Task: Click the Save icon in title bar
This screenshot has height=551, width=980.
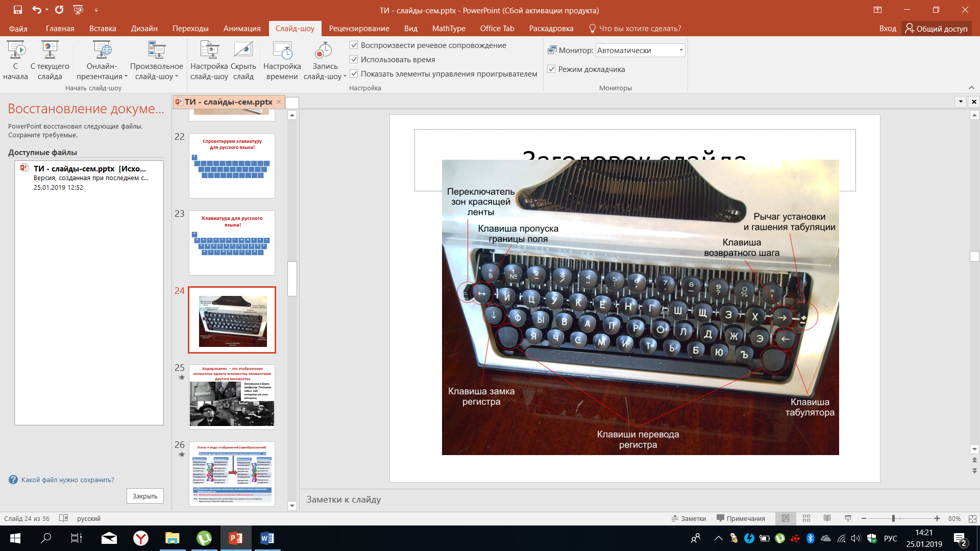Action: (x=17, y=10)
